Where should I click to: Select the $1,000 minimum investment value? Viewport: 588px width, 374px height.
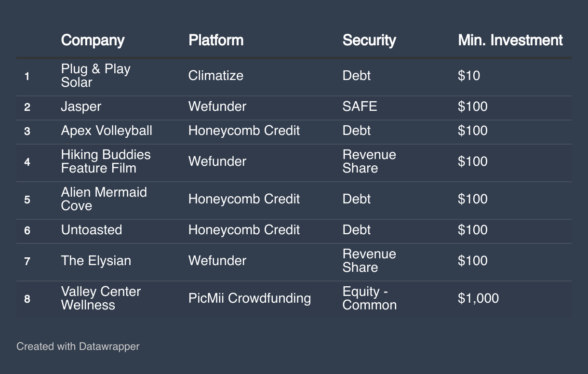[478, 298]
